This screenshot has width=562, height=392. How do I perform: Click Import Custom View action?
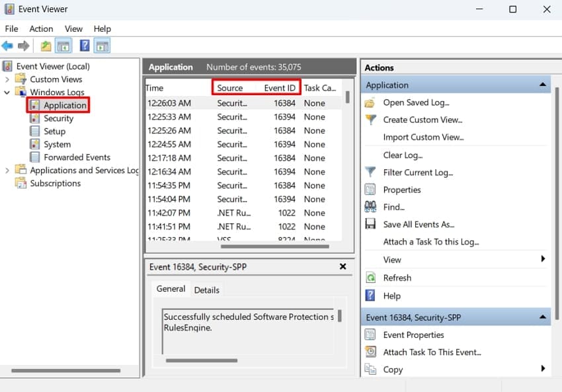[x=423, y=137]
